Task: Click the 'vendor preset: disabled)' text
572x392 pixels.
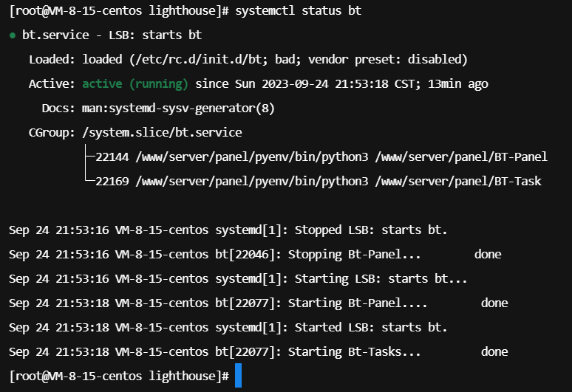Action: coord(388,59)
